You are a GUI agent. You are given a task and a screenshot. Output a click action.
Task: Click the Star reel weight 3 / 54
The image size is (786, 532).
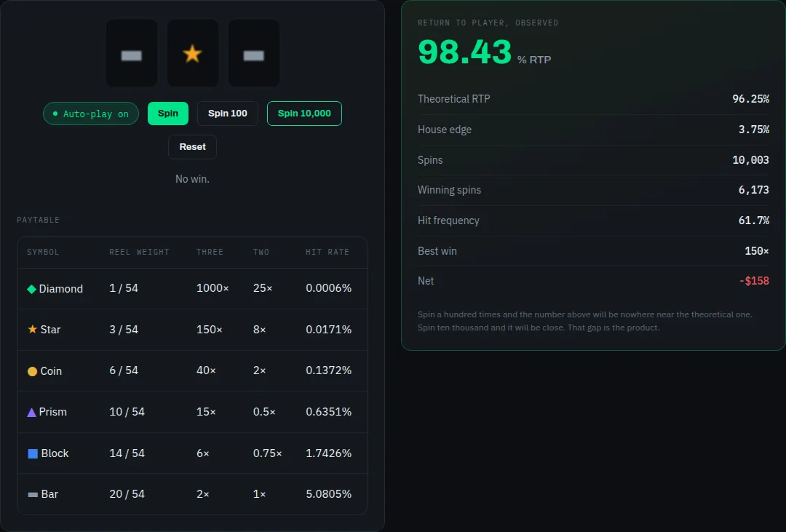click(x=124, y=329)
